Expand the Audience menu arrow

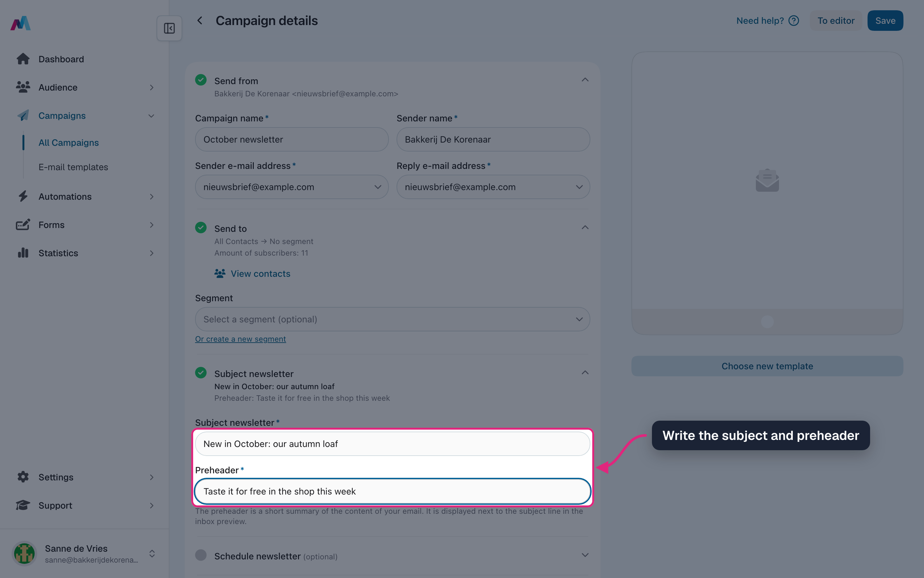click(151, 88)
